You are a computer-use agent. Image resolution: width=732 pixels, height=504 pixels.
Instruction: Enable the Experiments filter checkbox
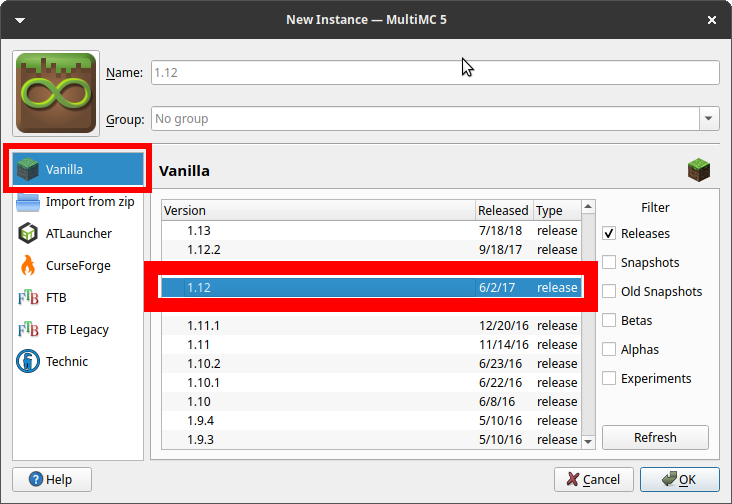point(609,378)
